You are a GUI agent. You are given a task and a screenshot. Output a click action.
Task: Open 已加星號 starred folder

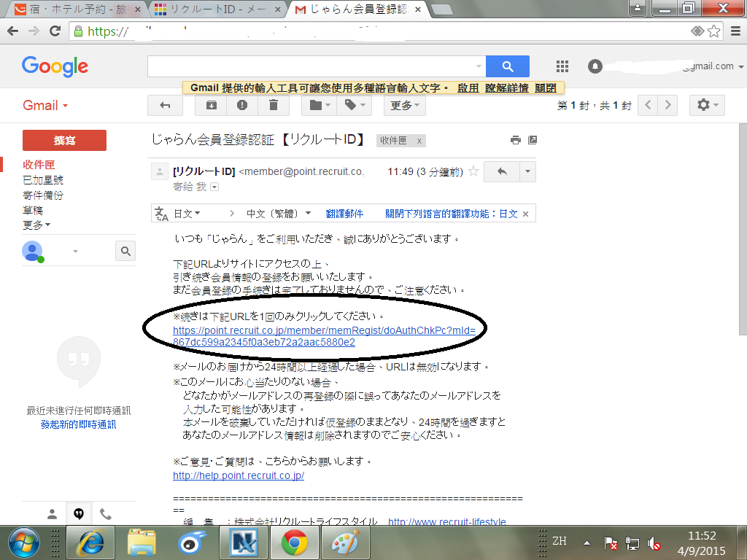(x=43, y=180)
